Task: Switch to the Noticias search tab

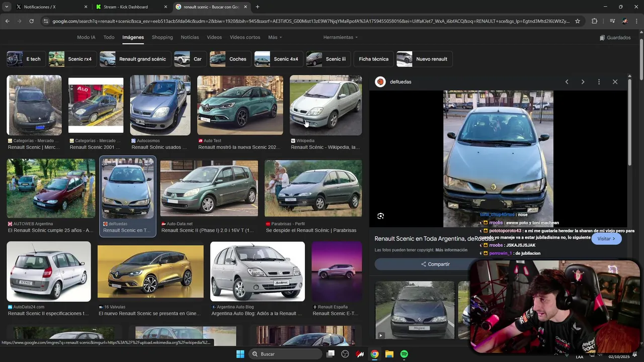Action: (x=190, y=37)
